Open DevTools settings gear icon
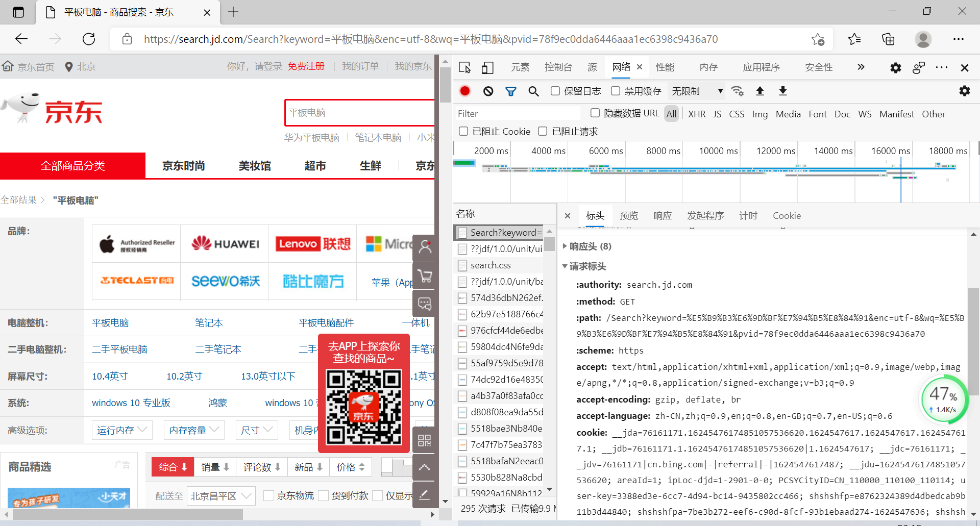 (895, 67)
